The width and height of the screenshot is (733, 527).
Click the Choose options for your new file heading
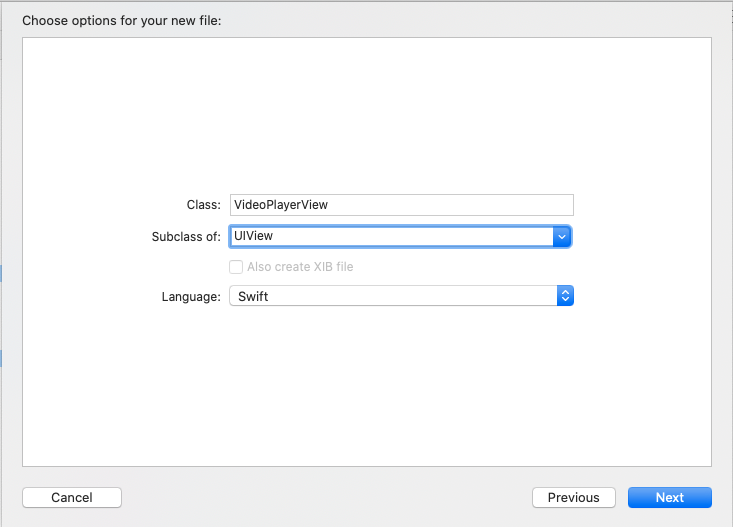pyautogui.click(x=122, y=21)
